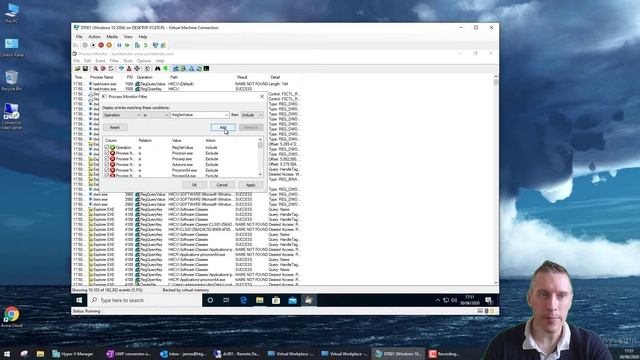
Task: Click the Enhanced Session icon in VM toolbar
Action: 155,45
